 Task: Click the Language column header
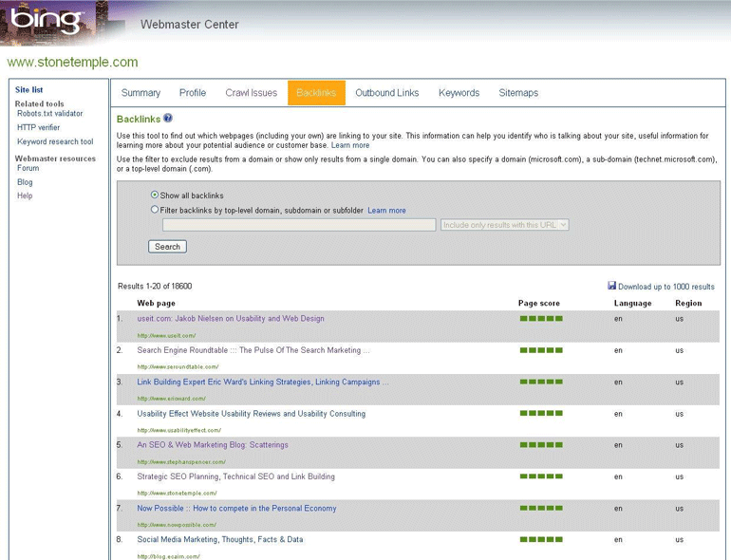(632, 303)
